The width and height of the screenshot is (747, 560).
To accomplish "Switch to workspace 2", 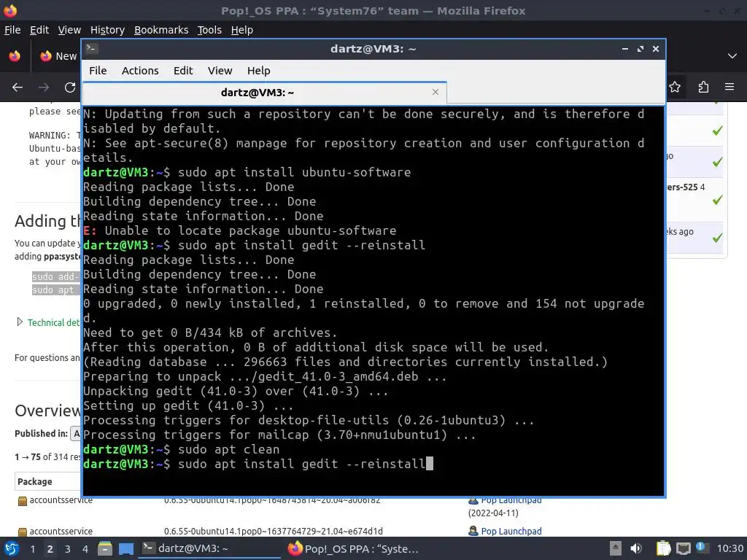I will coord(50,548).
